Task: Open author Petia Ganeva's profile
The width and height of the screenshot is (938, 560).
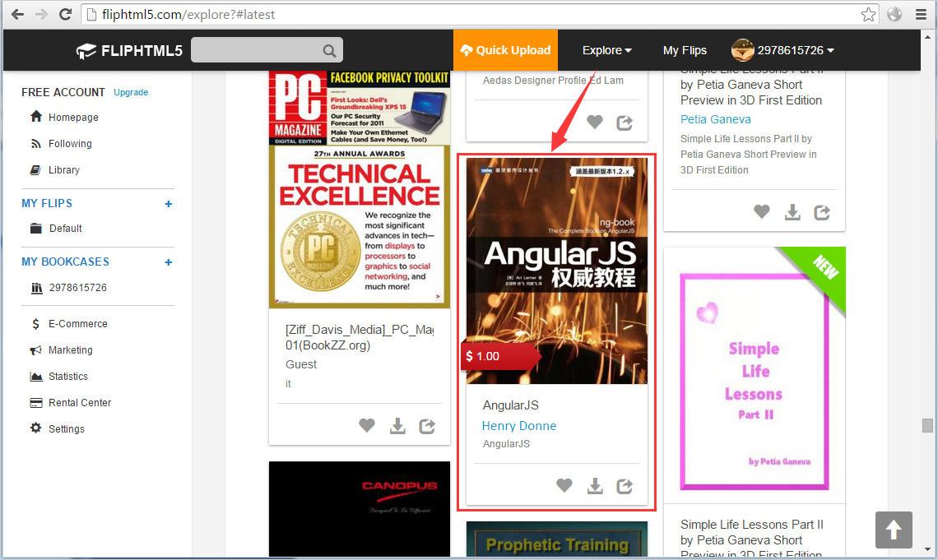Action: pyautogui.click(x=716, y=119)
